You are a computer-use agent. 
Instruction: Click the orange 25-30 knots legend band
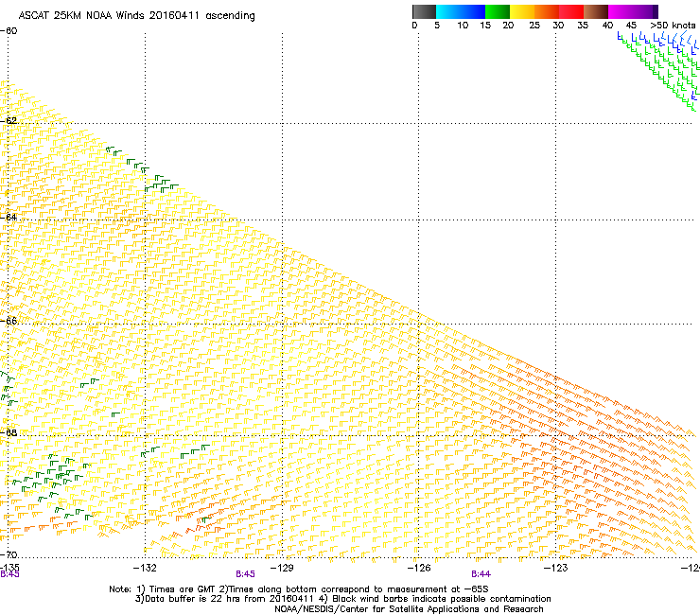[547, 11]
